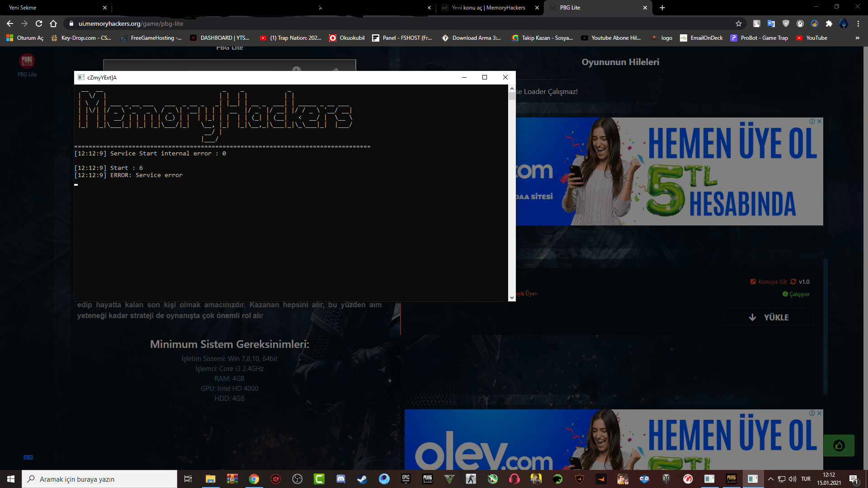
Task: Switch to the Yeni konu aç MemoryHackers tab
Action: point(488,8)
